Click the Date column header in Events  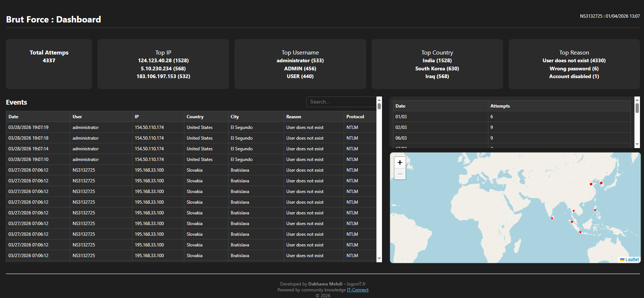tap(14, 117)
